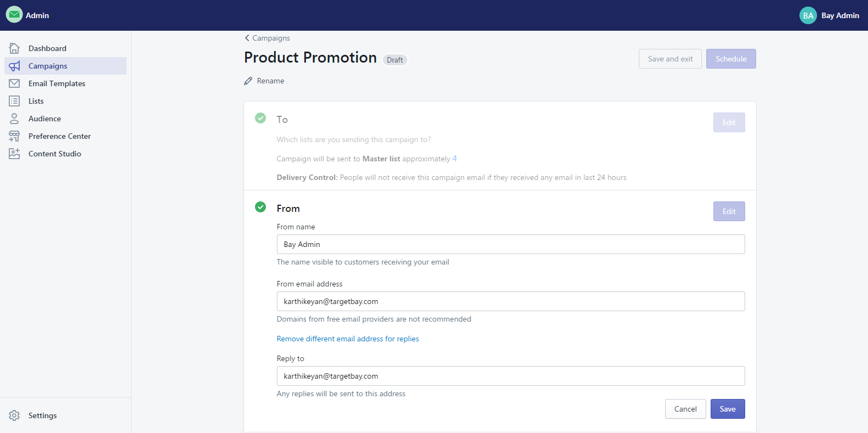Click the back chevron before Campaigns
The width and height of the screenshot is (868, 433).
click(x=247, y=38)
